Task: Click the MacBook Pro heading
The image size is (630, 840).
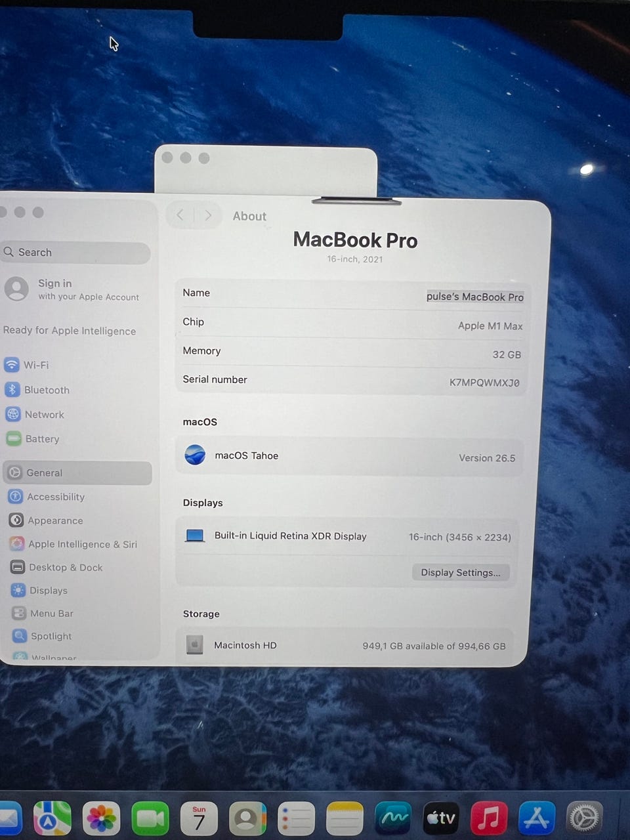Action: (355, 240)
